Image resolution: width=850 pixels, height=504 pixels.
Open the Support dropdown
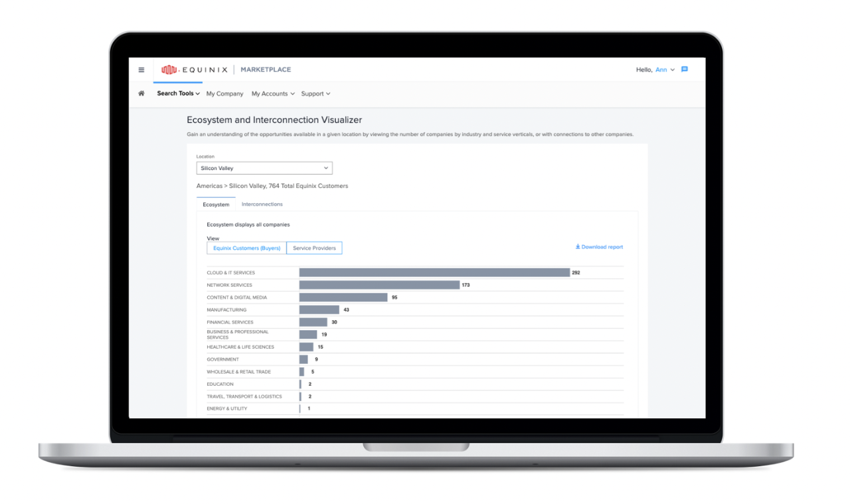315,94
